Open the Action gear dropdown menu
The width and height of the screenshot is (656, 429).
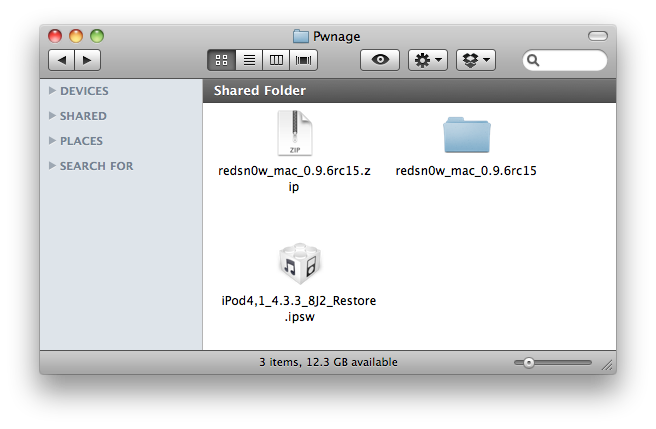pyautogui.click(x=427, y=61)
